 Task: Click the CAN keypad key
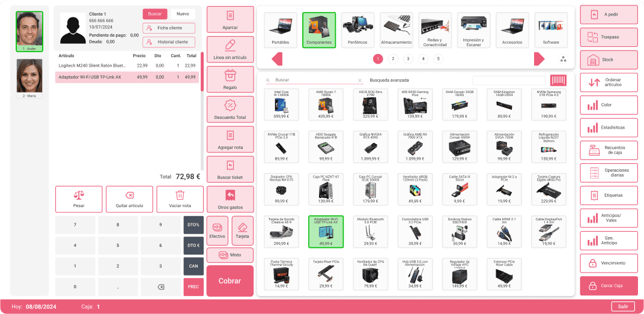point(193,266)
